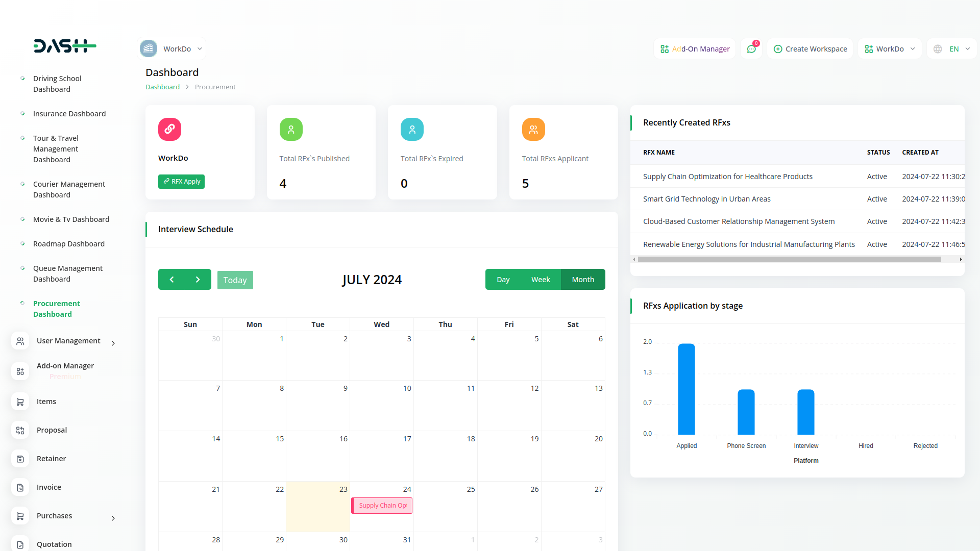The width and height of the screenshot is (980, 551).
Task: Click the pink WorkDo link icon
Action: pyautogui.click(x=169, y=129)
